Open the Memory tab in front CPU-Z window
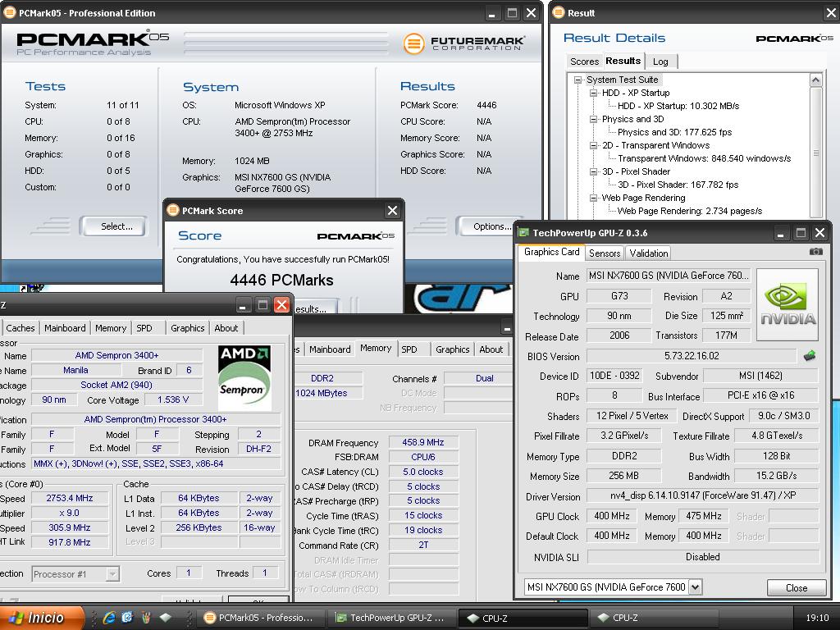The height and width of the screenshot is (630, 840). pos(111,328)
